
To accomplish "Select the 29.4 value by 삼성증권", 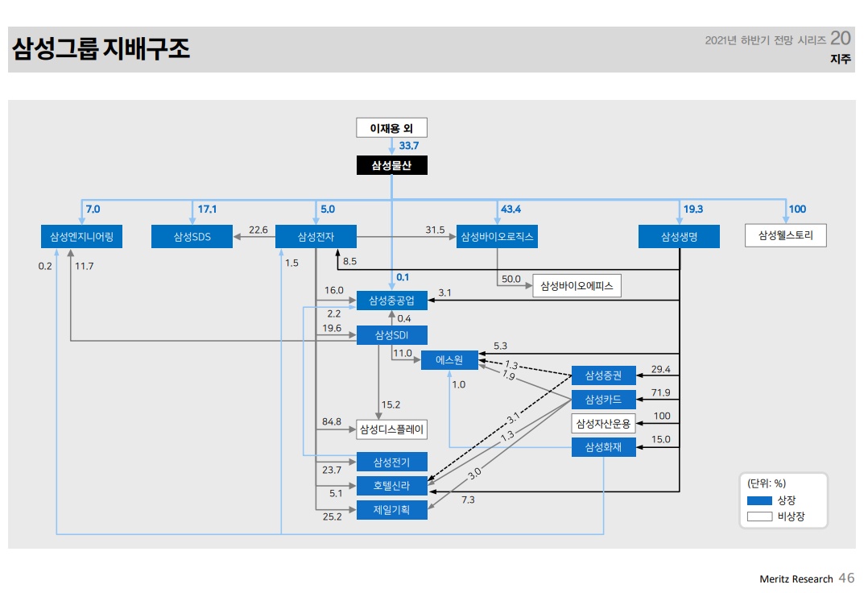I will coord(660,369).
